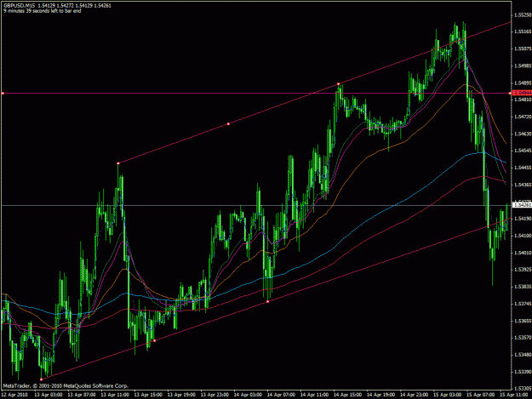Select the 1.53305 price axis label
The width and height of the screenshot is (532, 399).
(523, 389)
